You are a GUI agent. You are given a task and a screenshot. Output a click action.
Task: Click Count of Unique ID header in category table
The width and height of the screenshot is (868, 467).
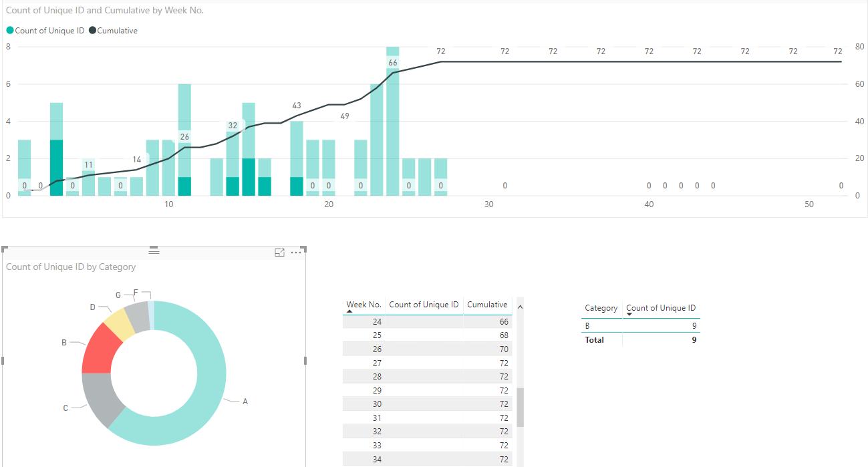coord(661,308)
